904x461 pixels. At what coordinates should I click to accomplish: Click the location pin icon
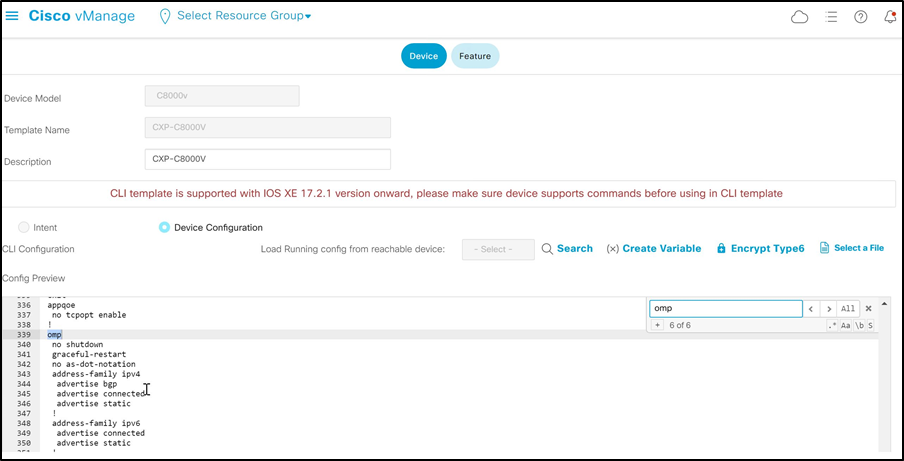pyautogui.click(x=165, y=16)
